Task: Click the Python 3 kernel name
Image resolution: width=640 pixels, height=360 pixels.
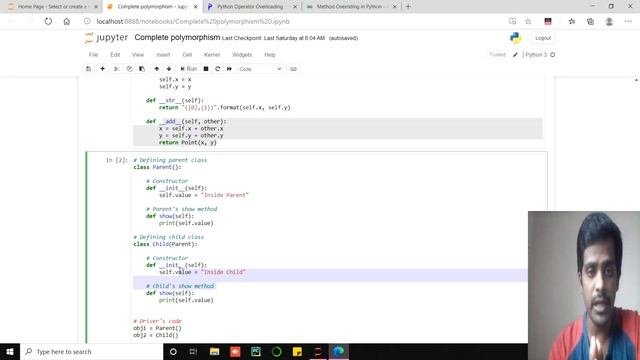Action: point(536,55)
